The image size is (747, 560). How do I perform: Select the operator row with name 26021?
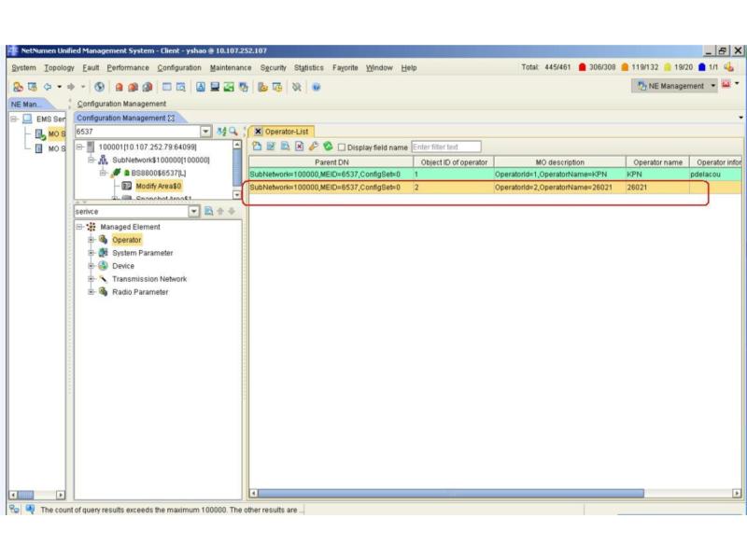pos(496,188)
